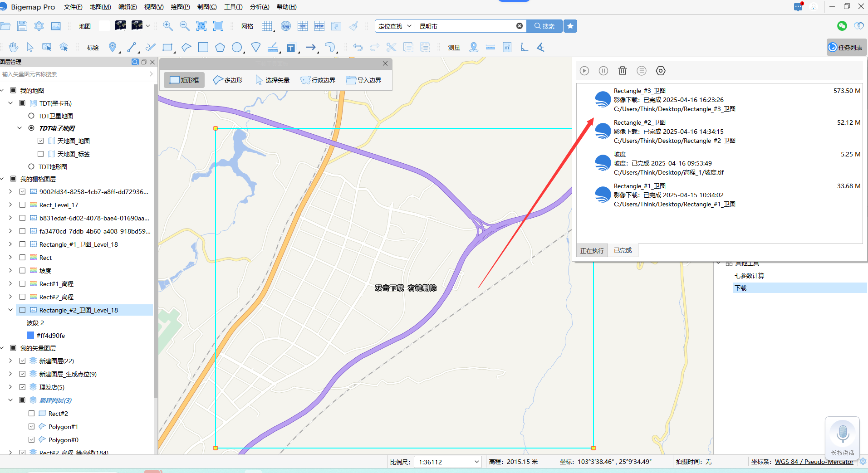Click the undo arrow icon
The height and width of the screenshot is (473, 868).
pos(358,47)
